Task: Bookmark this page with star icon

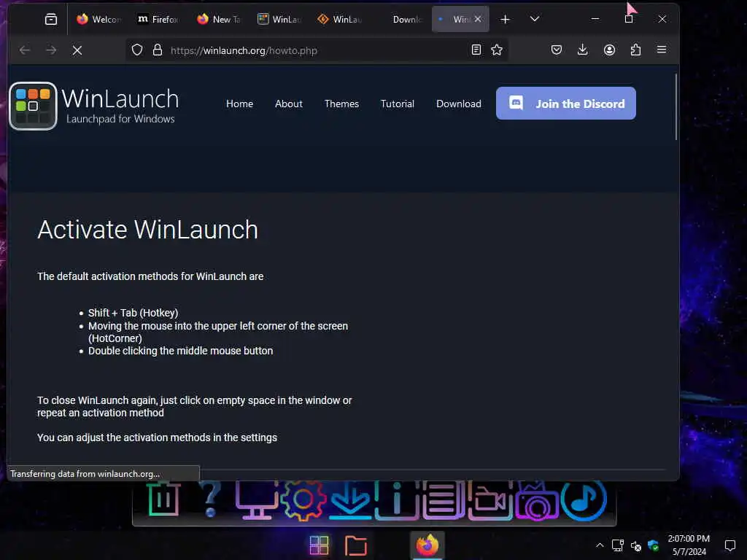Action: coord(496,50)
